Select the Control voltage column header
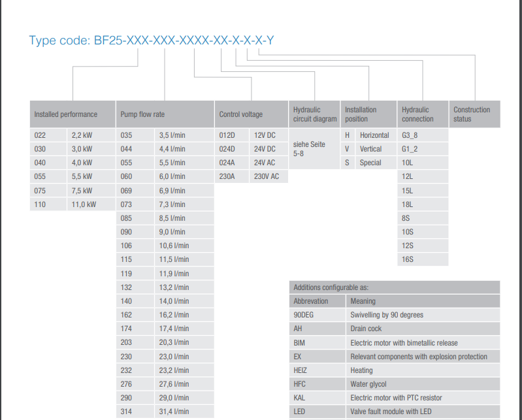 pyautogui.click(x=241, y=114)
